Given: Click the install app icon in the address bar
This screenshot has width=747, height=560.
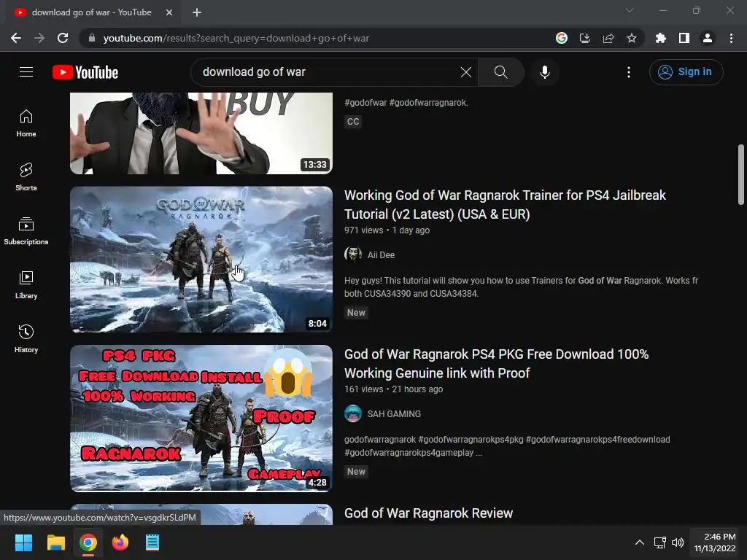Looking at the screenshot, I should click(x=585, y=38).
